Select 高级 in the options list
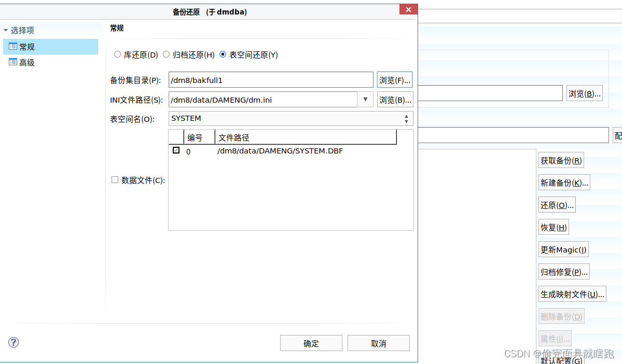The image size is (622, 364). (50, 62)
